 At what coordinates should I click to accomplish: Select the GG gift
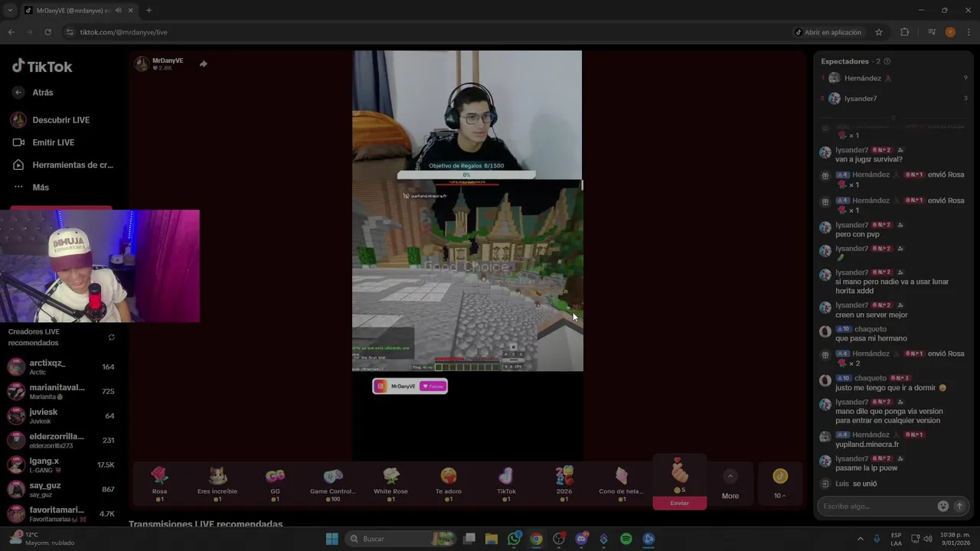coord(275,484)
